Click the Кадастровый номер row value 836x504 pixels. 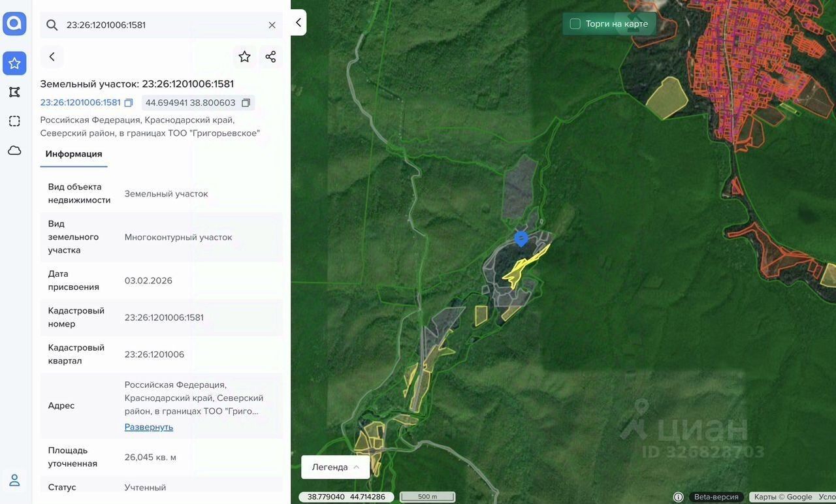164,317
